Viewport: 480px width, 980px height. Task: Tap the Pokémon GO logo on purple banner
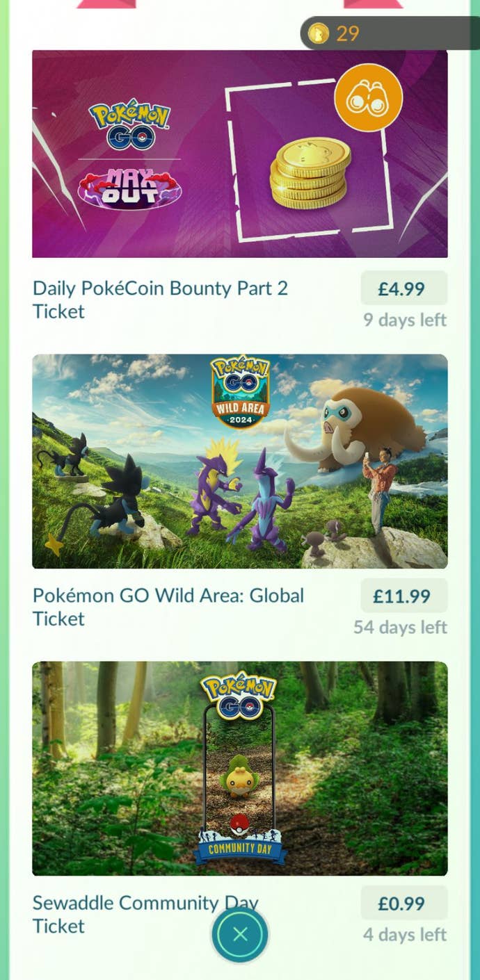129,124
